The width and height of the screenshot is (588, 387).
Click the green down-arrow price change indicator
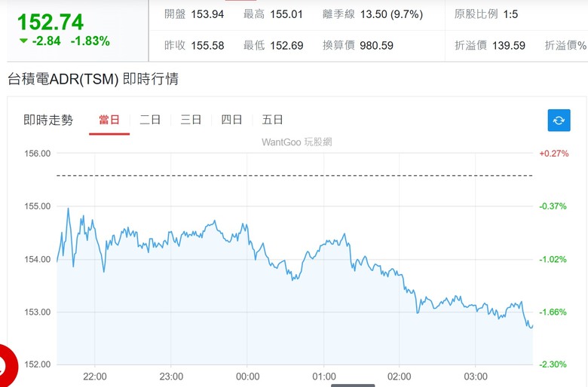coord(23,41)
